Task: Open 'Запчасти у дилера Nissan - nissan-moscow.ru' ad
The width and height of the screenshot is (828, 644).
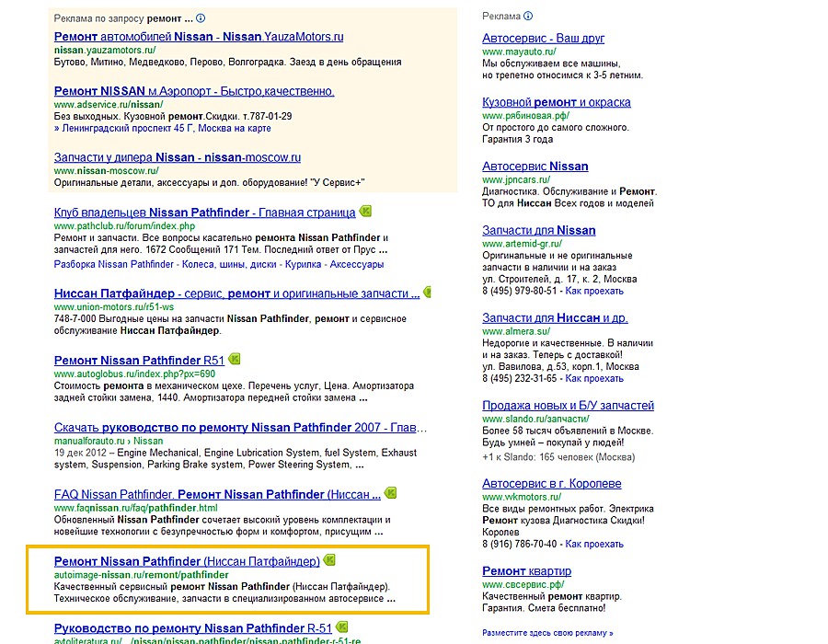Action: [178, 158]
